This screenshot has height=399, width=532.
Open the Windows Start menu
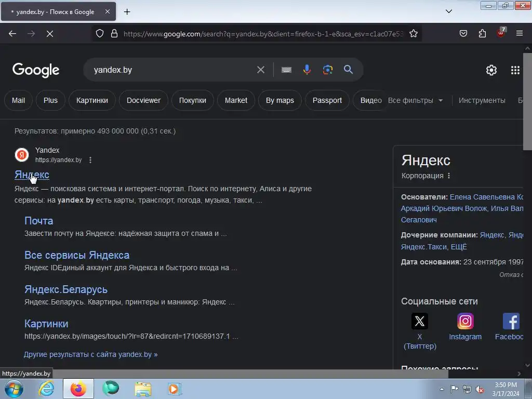click(x=14, y=389)
